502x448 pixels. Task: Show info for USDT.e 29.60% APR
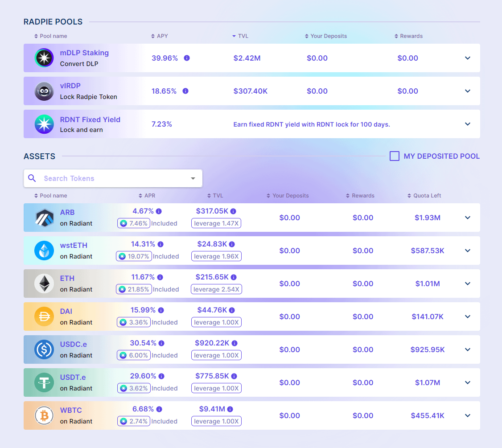tap(162, 376)
